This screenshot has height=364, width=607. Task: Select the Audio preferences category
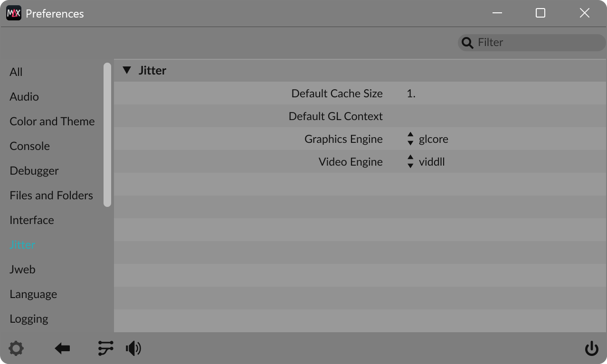[x=24, y=96]
